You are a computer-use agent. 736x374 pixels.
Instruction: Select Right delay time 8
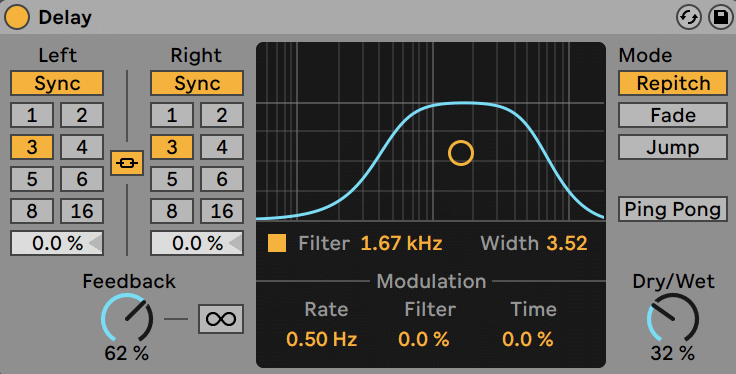172,211
